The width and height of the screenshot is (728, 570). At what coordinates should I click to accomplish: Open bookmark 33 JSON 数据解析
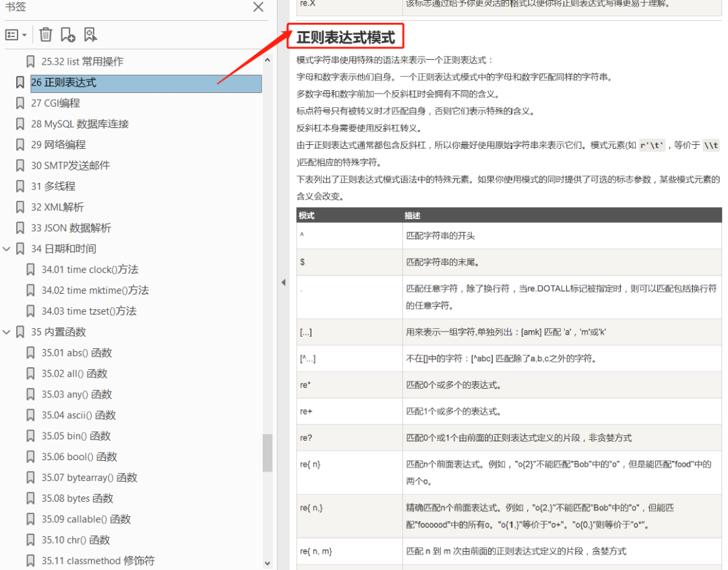click(71, 228)
